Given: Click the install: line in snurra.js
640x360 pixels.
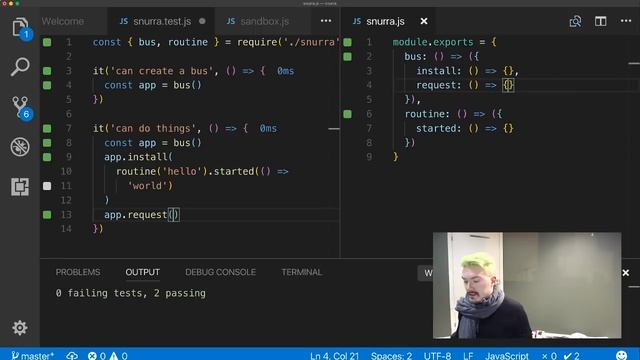Looking at the screenshot, I should click(467, 71).
